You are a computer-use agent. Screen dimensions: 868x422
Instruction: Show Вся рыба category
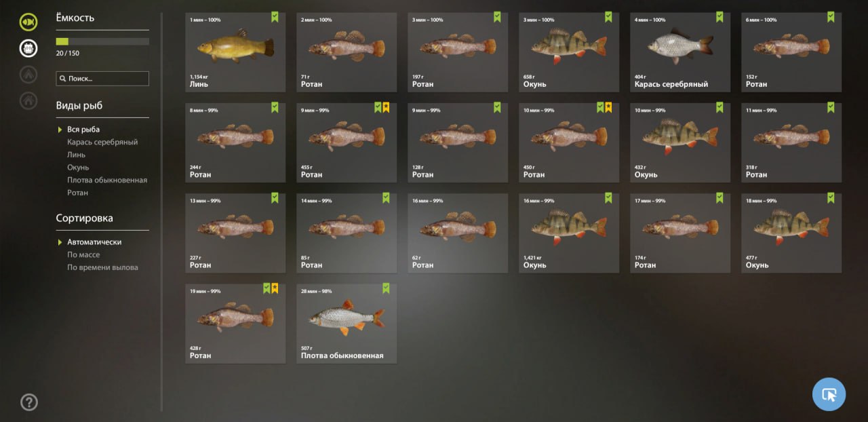(83, 130)
